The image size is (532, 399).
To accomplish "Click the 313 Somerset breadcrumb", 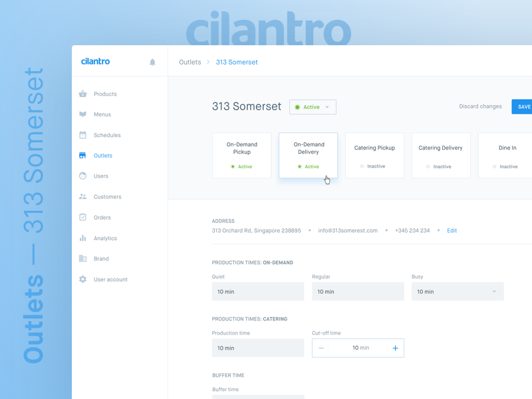I will (x=237, y=62).
